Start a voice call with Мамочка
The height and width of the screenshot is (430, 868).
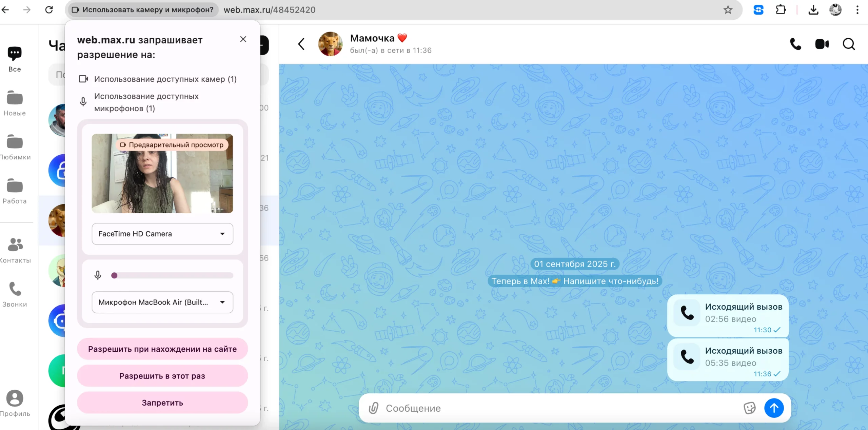795,44
